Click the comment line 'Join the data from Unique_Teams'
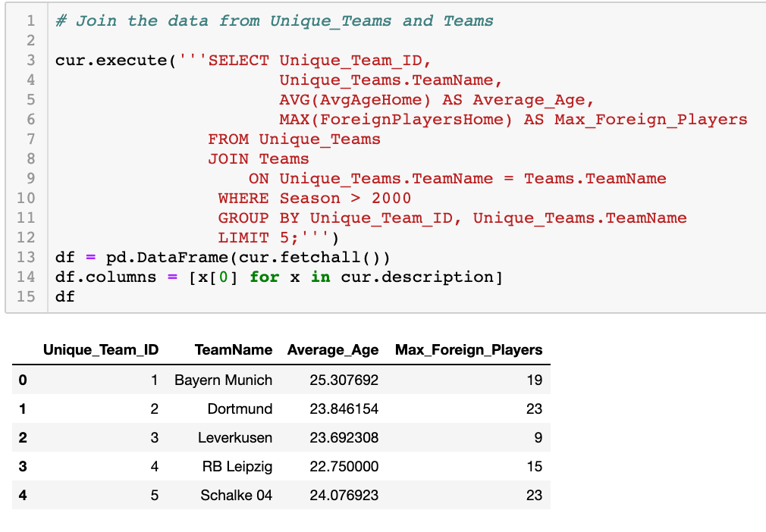 (234, 21)
